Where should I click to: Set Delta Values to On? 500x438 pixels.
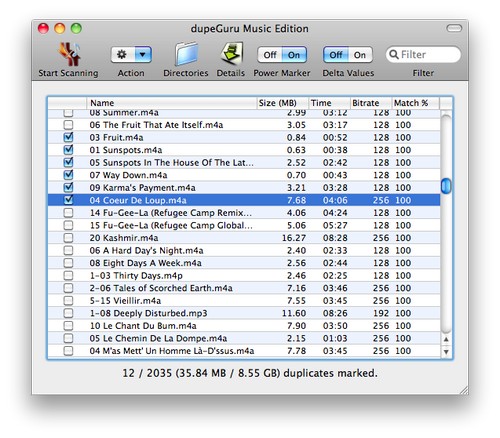tap(360, 55)
